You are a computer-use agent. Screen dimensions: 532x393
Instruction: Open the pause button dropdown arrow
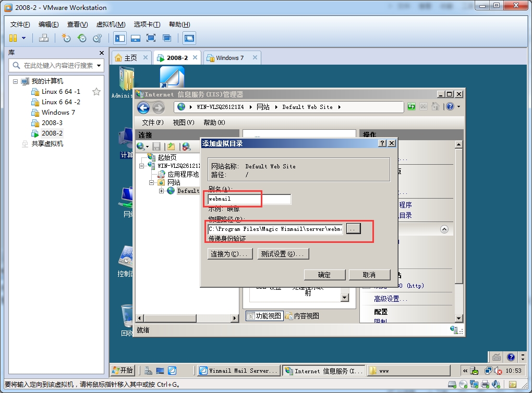point(24,38)
